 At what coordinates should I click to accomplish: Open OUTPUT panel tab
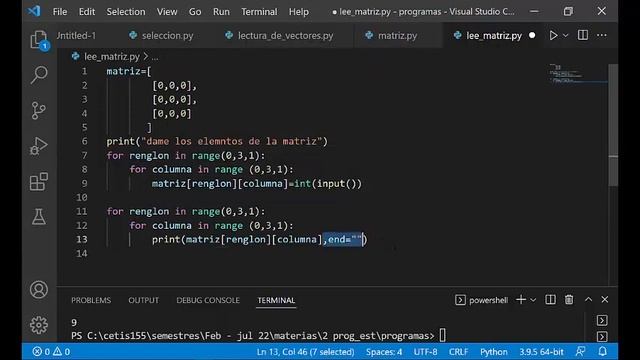point(143,300)
